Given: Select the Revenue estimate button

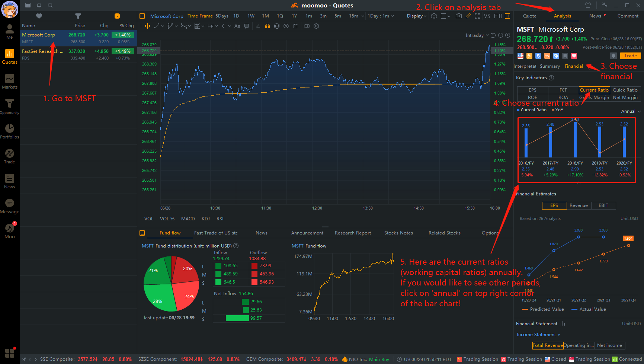Looking at the screenshot, I should pyautogui.click(x=579, y=205).
